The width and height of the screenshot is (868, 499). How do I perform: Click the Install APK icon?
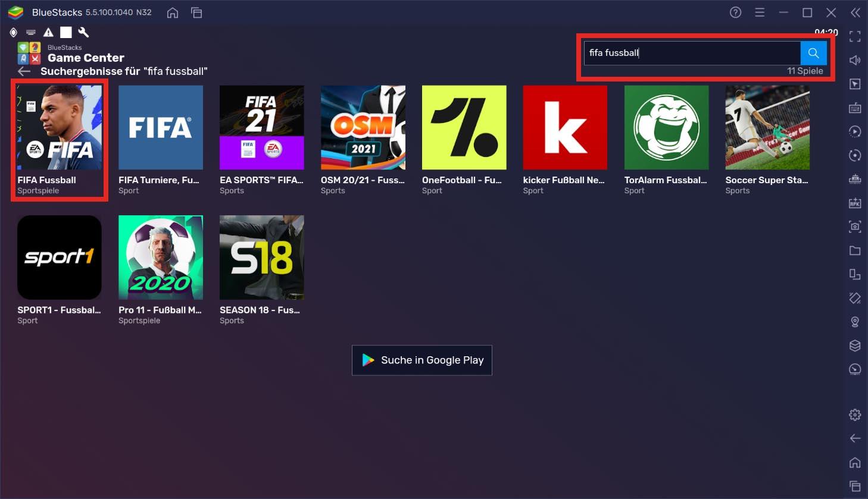click(855, 203)
